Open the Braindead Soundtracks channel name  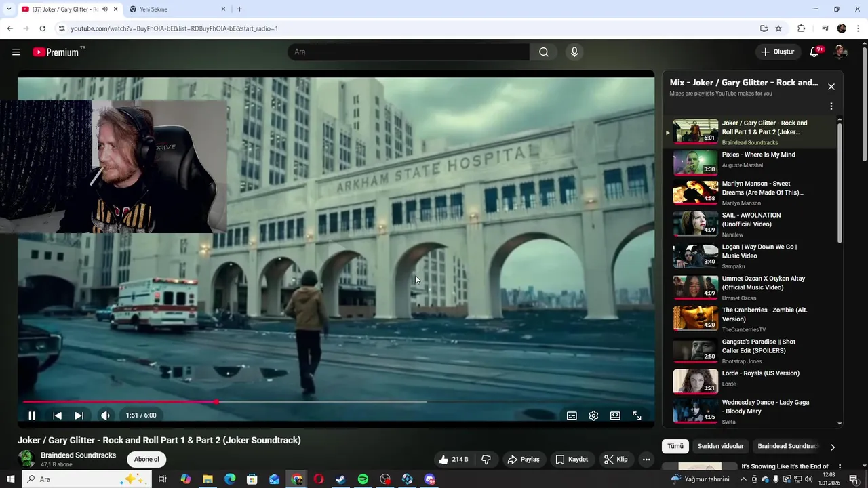coord(78,455)
